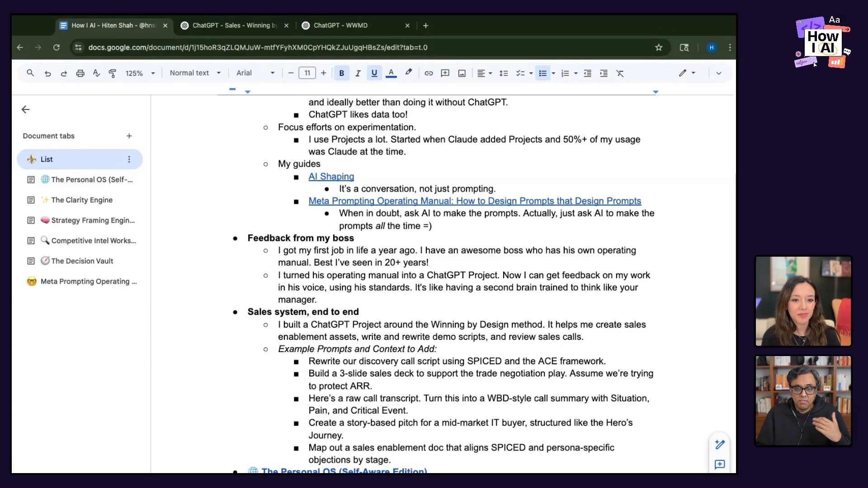Image resolution: width=868 pixels, height=488 pixels.
Task: Decrease the font size
Action: (291, 73)
